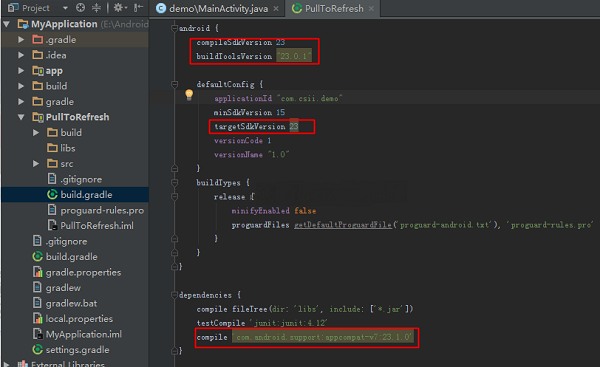Select the root .gitignore file
The height and width of the screenshot is (367, 600).
tap(66, 241)
